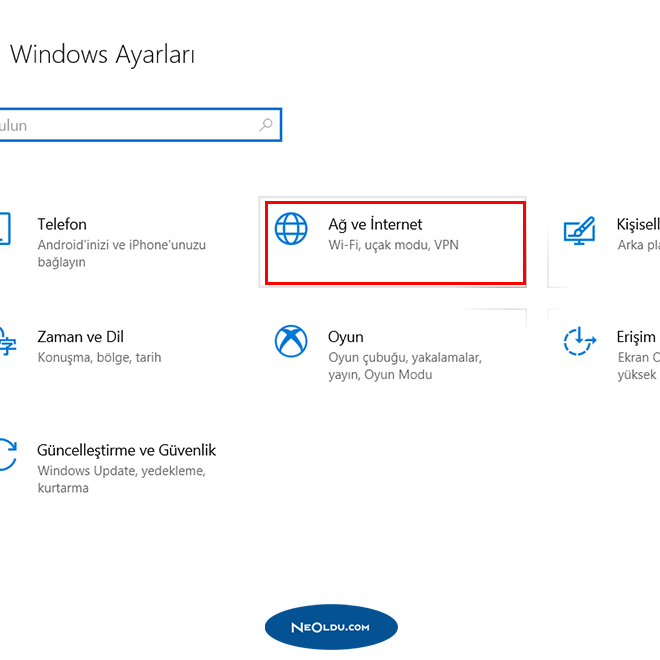
Task: Click the Erişim dotted clock icon
Action: tap(579, 342)
